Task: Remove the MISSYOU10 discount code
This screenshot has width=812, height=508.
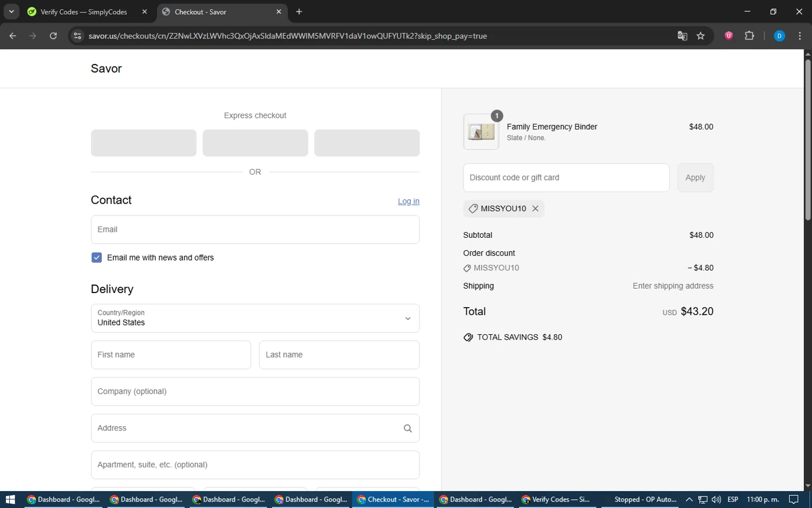Action: pos(535,209)
